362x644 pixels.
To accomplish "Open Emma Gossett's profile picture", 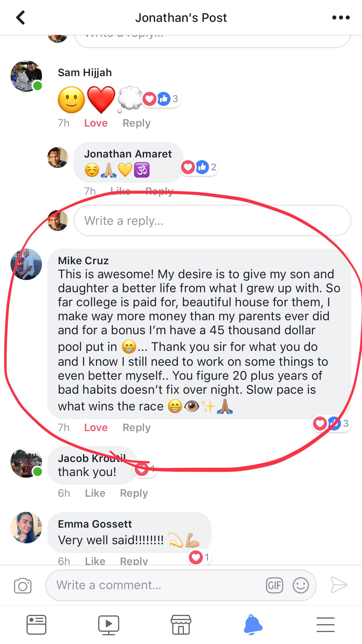I will (x=26, y=527).
